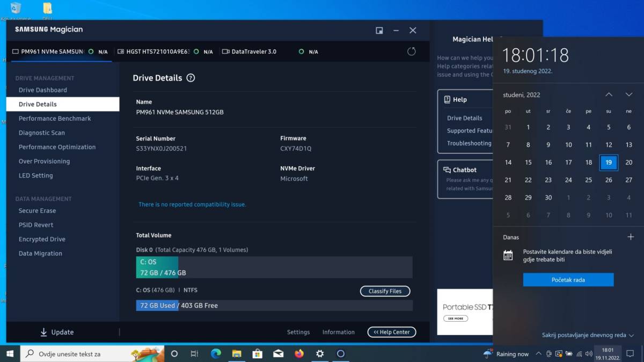This screenshot has height=362, width=644.
Task: Select the DFU folder on the desktop
Action: [x=47, y=11]
